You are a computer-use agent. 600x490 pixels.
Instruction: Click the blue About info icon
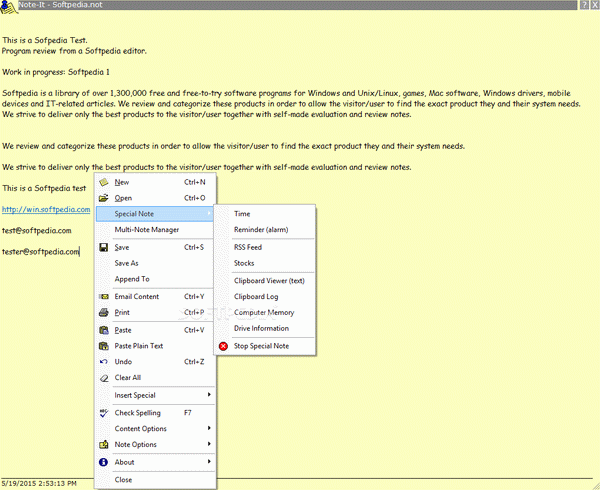pyautogui.click(x=103, y=462)
